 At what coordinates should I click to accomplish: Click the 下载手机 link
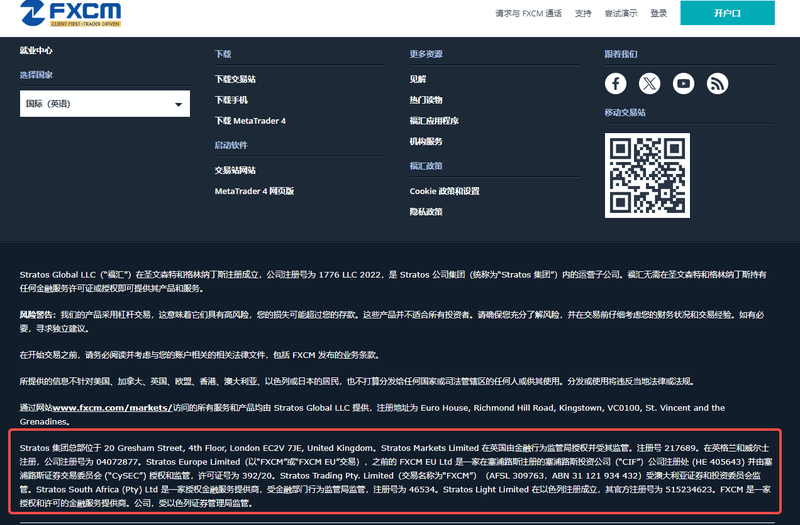[231, 100]
